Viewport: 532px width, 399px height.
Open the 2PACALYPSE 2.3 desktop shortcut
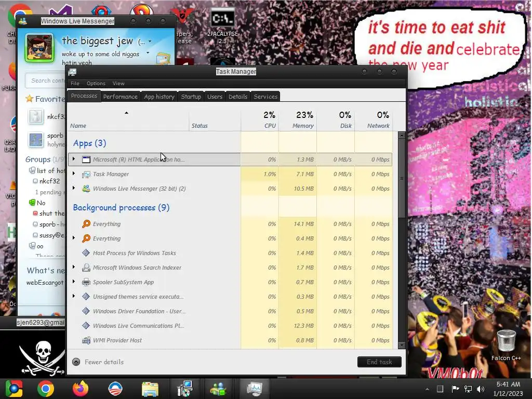(222, 26)
